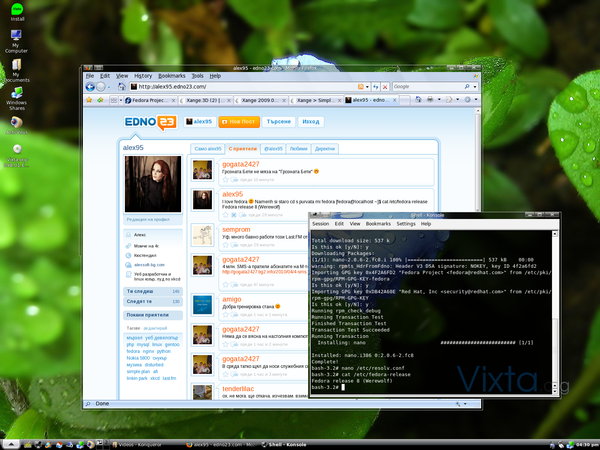Click the taskbar clock
The height and width of the screenshot is (450, 600).
click(x=585, y=445)
